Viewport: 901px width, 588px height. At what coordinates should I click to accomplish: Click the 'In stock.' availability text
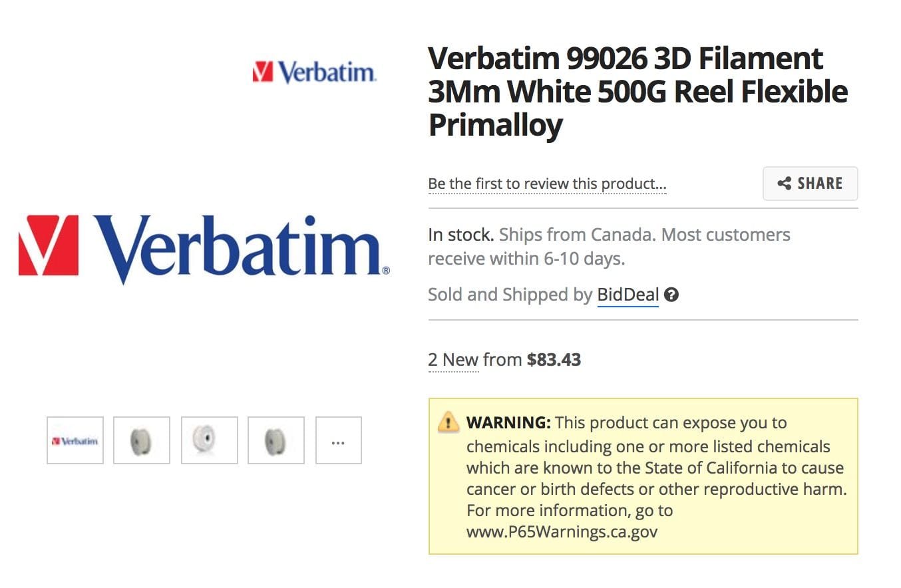point(460,235)
